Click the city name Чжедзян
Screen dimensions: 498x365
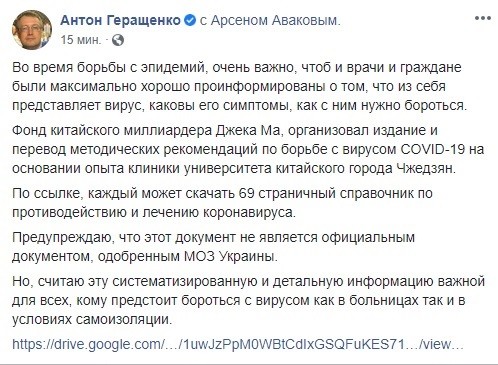coord(426,168)
